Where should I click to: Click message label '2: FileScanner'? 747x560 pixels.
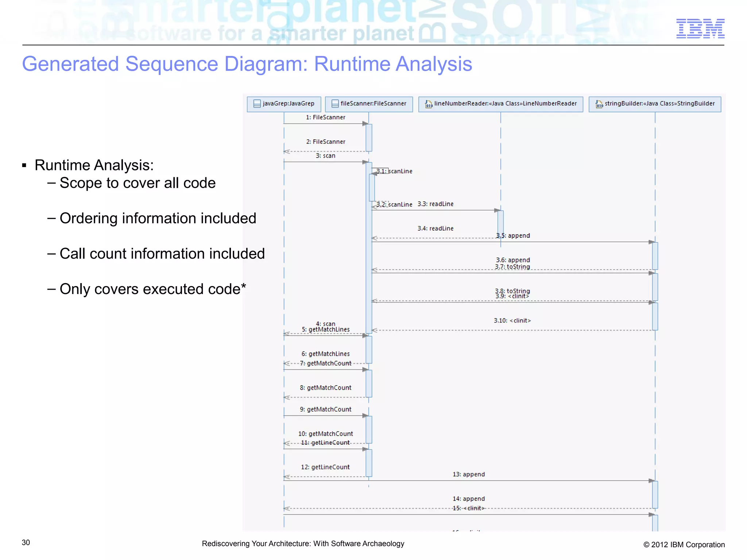[x=325, y=142]
